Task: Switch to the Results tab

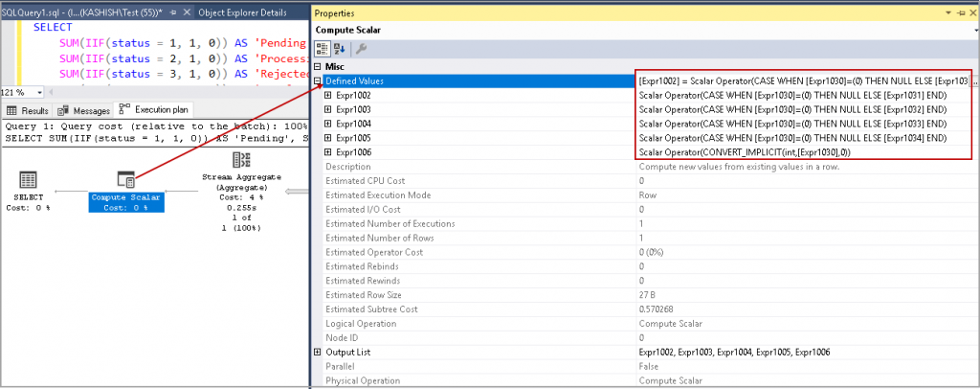Action: point(29,110)
